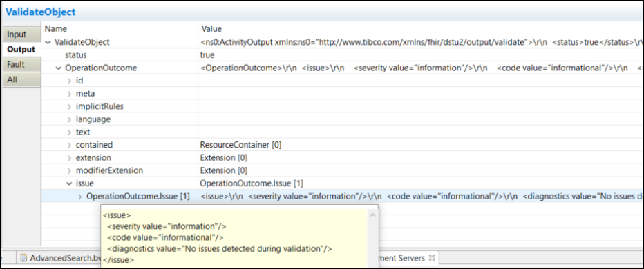Image resolution: width=644 pixels, height=269 pixels.
Task: Close the Servers view tab icon
Action: 431,258
